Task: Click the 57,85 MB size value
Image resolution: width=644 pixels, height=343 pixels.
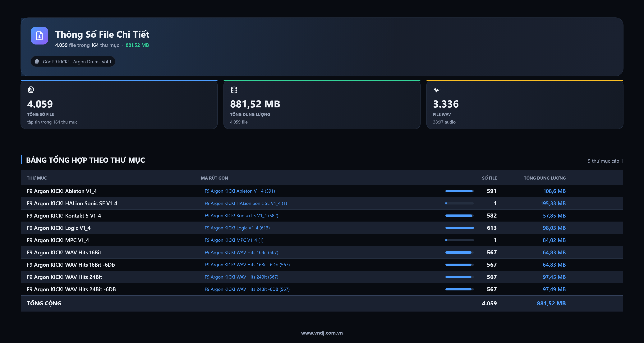Action: coord(554,215)
